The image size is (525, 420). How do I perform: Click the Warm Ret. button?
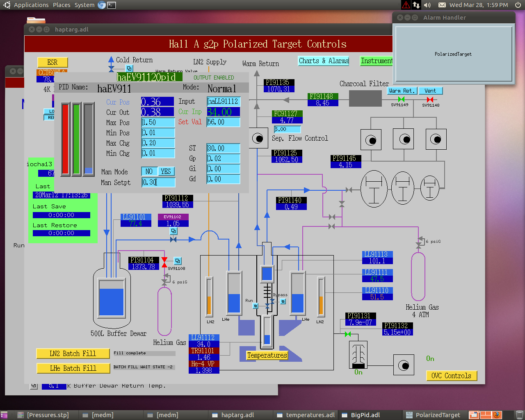click(402, 91)
